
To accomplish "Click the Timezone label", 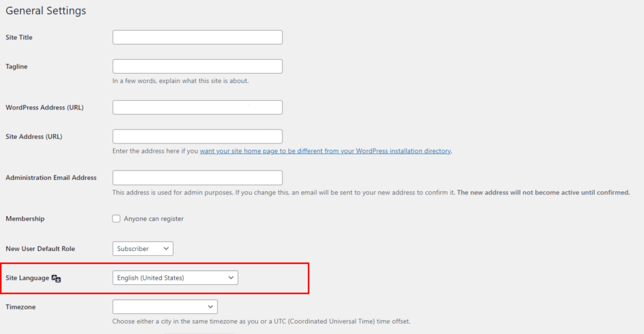I will click(x=21, y=307).
